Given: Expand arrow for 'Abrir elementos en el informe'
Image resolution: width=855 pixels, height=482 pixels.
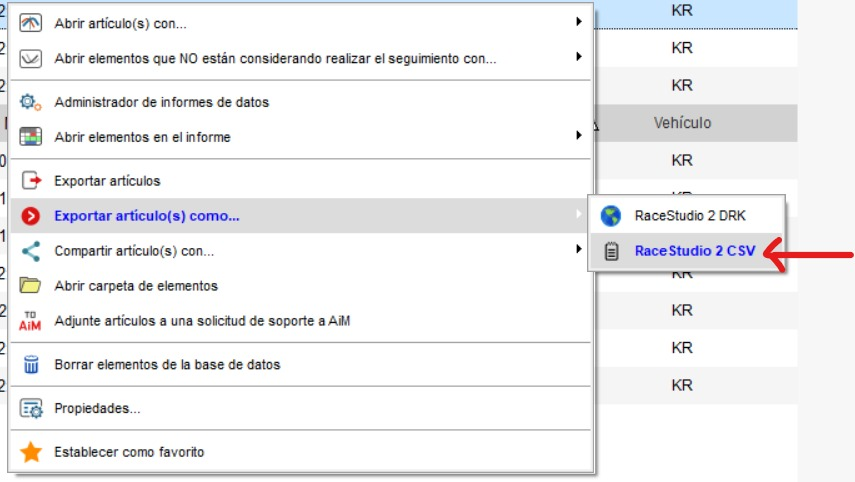Looking at the screenshot, I should tap(579, 135).
